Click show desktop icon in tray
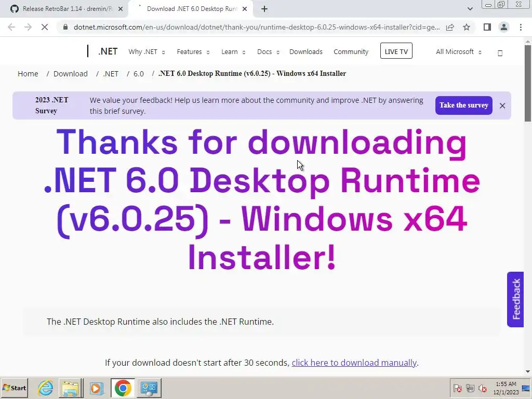Viewport: 532px width, 399px height. click(x=526, y=388)
